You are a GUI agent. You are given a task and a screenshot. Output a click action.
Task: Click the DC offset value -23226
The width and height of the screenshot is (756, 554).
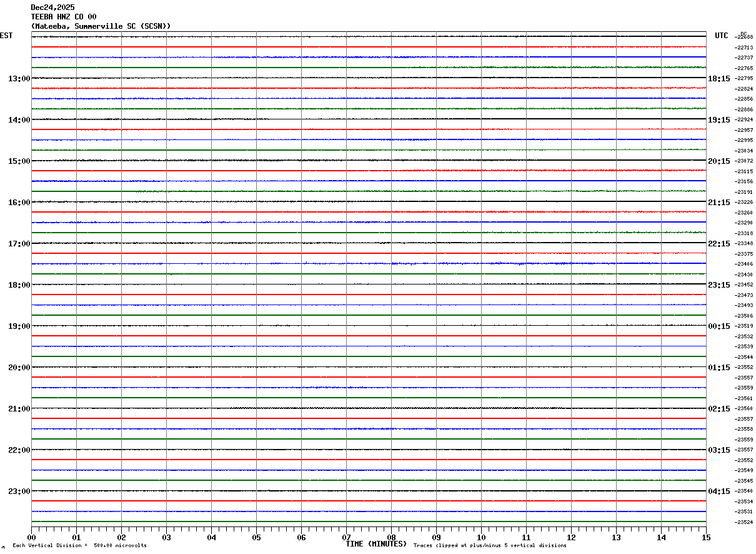pyautogui.click(x=744, y=202)
